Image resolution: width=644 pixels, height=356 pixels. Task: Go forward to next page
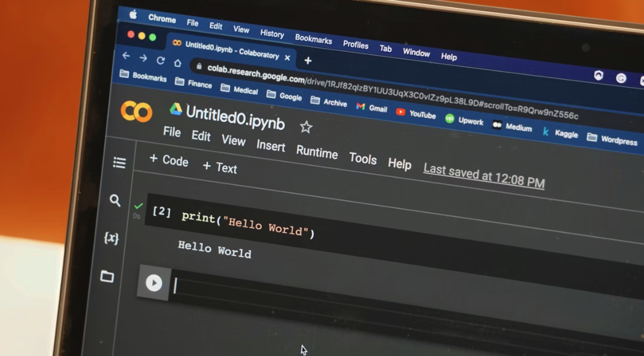143,58
